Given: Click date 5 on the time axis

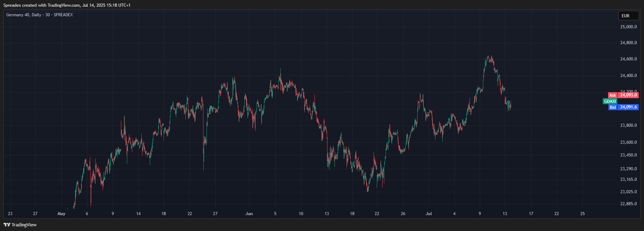Looking at the screenshot, I should 275,214.
